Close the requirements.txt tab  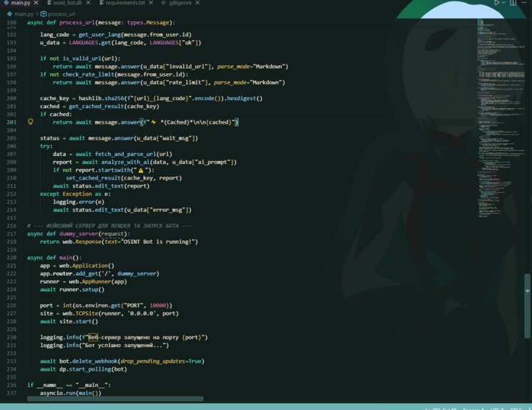(x=151, y=3)
